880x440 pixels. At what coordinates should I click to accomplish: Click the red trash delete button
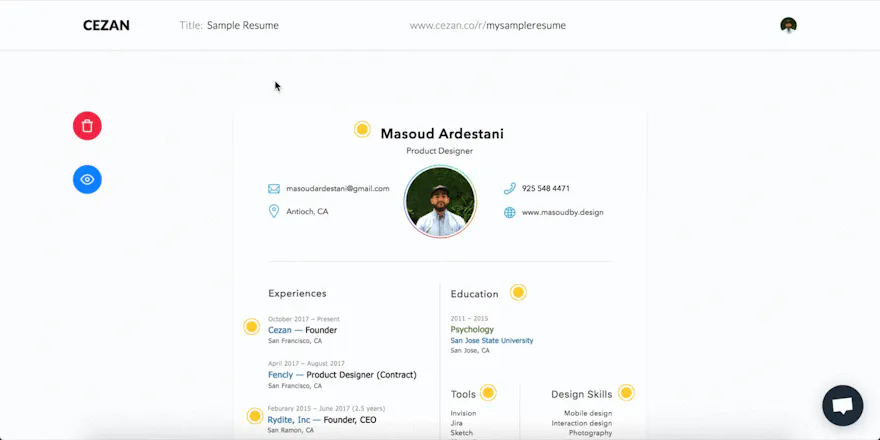(87, 126)
